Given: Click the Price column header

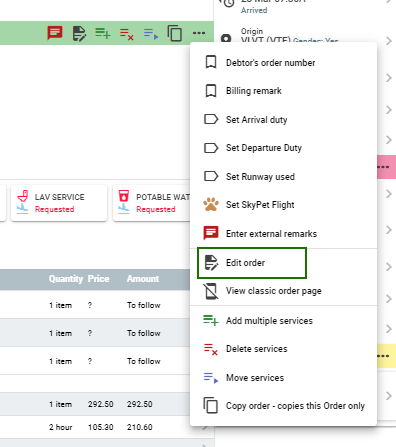Looking at the screenshot, I should pos(98,279).
